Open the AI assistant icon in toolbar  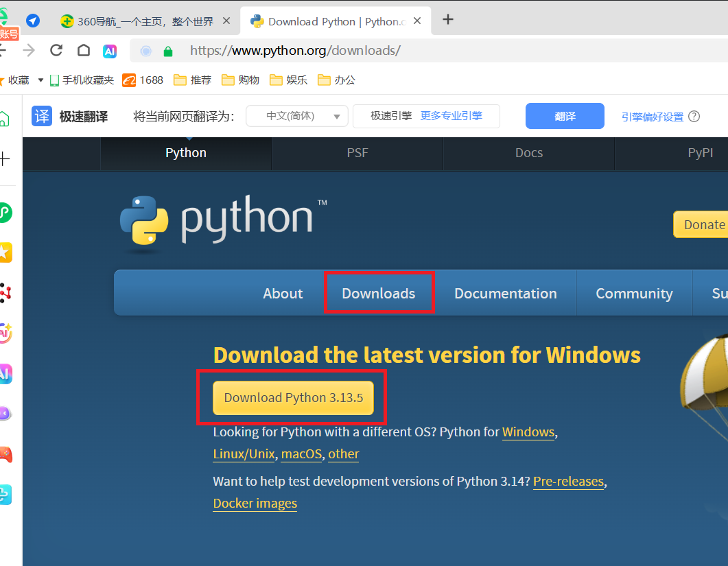click(x=110, y=51)
